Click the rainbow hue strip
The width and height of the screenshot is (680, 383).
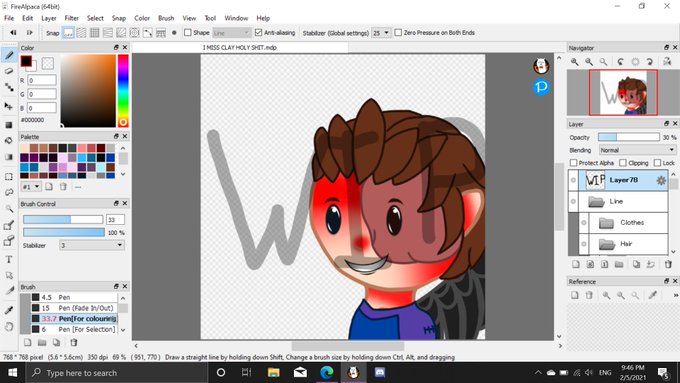123,91
